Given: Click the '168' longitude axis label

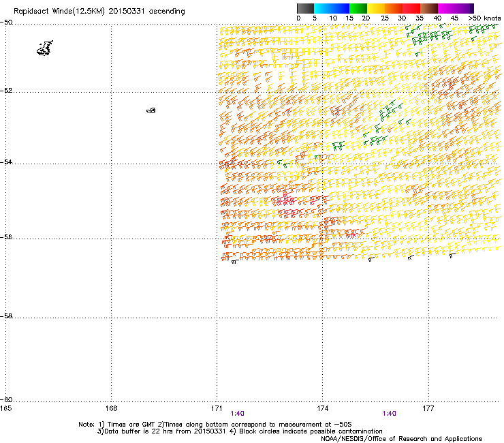Looking at the screenshot, I should (x=111, y=408).
